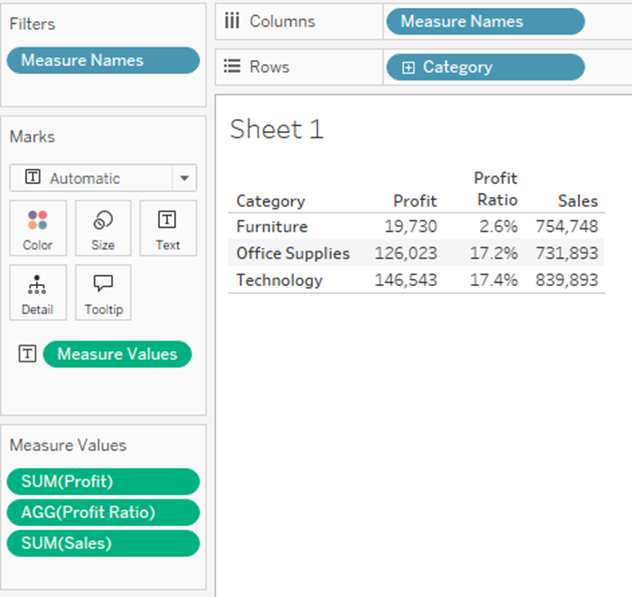Select the SUM(Sales) pill

(x=103, y=543)
